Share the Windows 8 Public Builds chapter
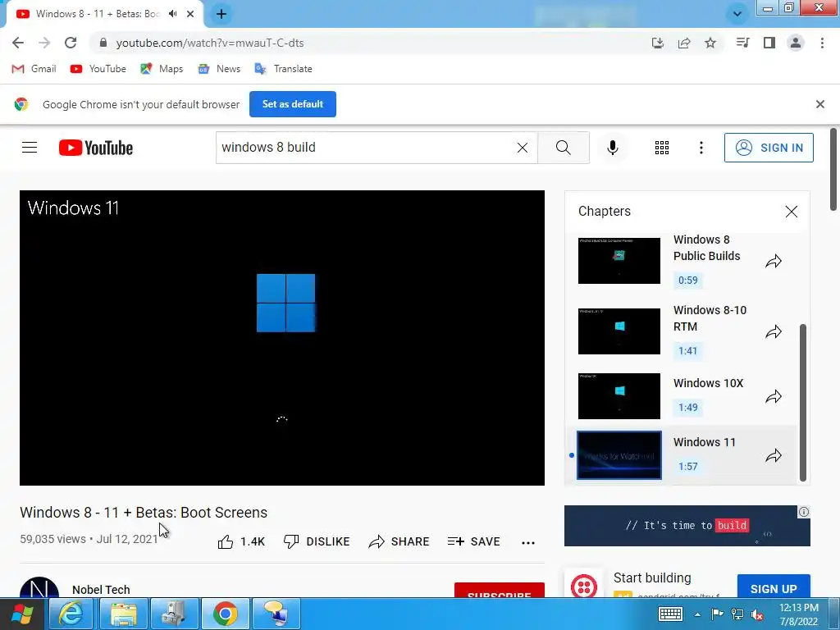840x630 pixels. 774,262
